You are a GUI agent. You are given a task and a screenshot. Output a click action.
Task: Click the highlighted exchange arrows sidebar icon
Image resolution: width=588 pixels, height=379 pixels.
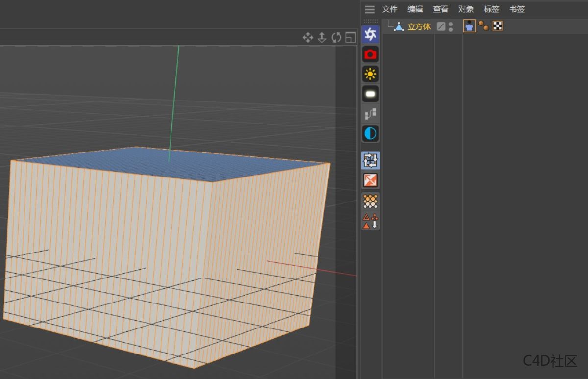coord(370,160)
